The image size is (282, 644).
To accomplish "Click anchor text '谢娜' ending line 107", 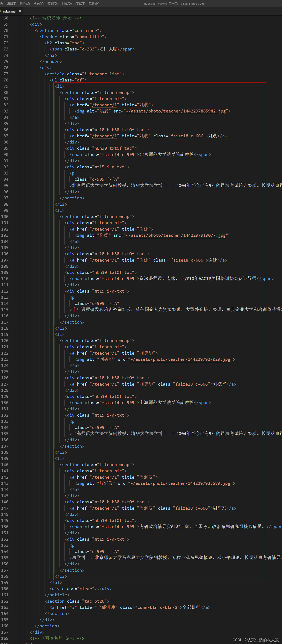I will click(x=213, y=260).
